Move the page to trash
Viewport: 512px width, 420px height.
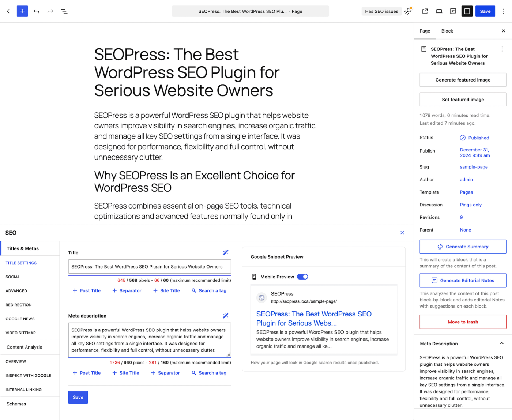click(463, 322)
